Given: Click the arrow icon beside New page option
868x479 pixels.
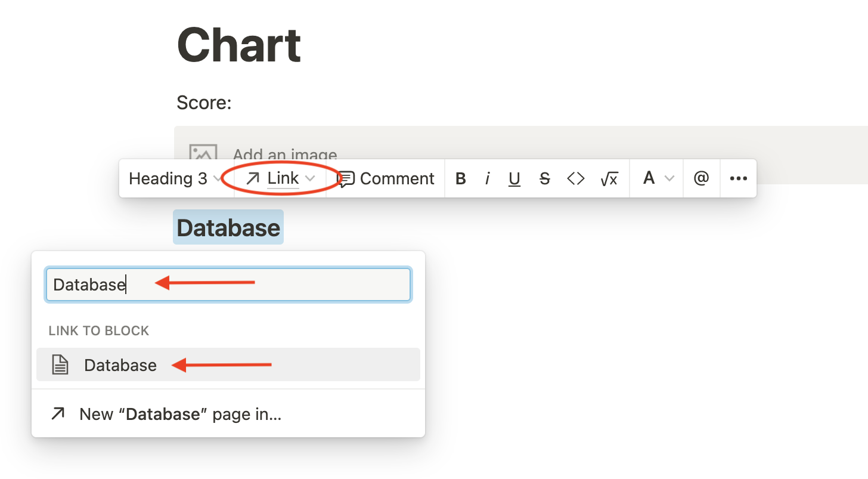Looking at the screenshot, I should coord(58,413).
